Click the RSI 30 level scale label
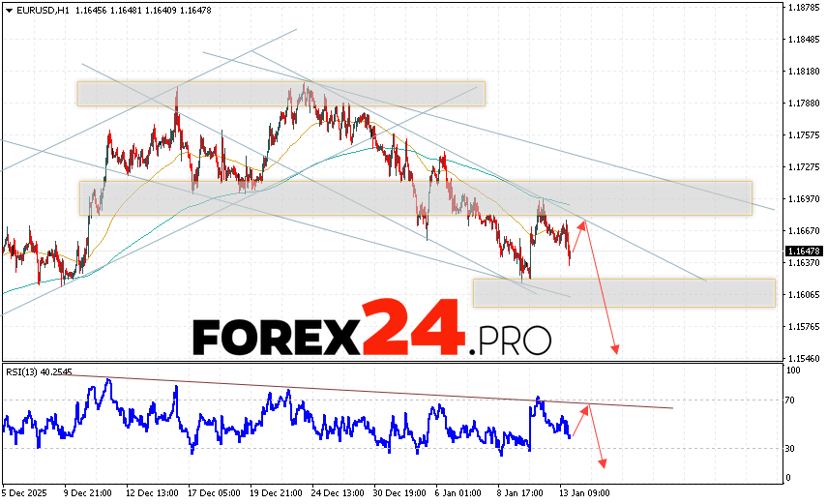This screenshot has height=504, width=827. (x=792, y=448)
